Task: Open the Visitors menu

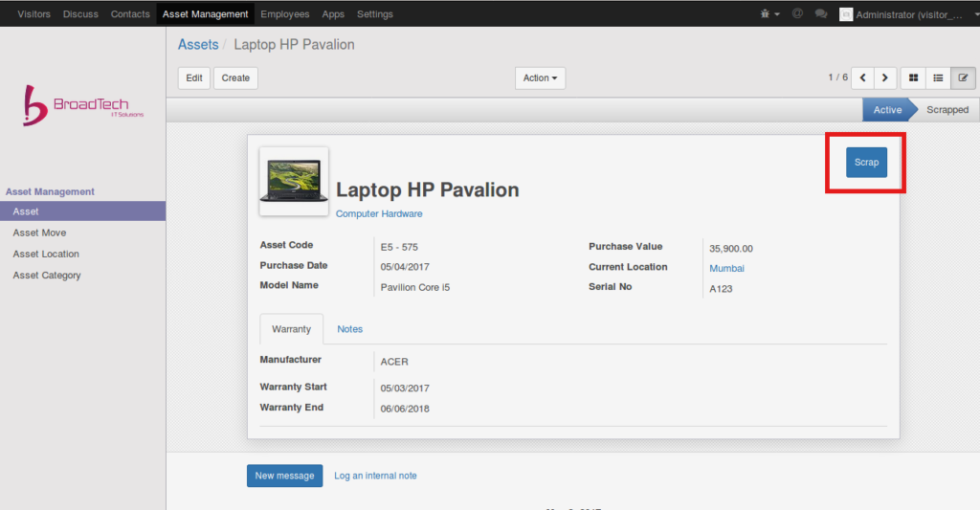Action: pyautogui.click(x=33, y=13)
